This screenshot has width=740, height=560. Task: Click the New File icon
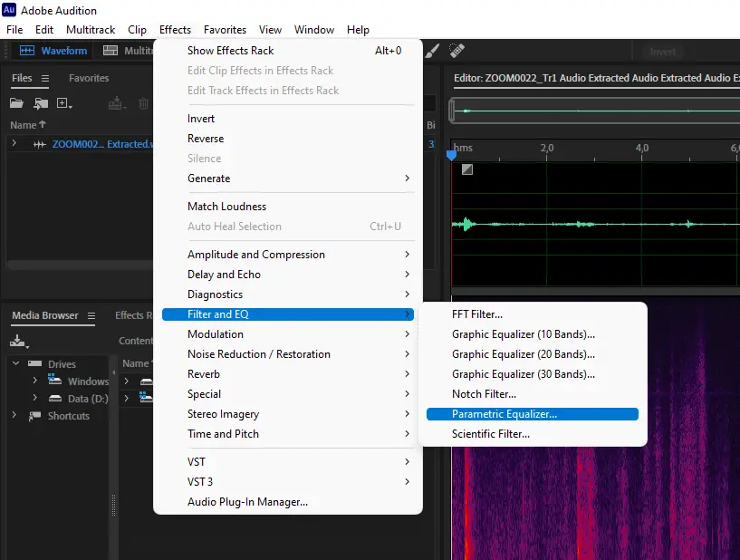click(63, 103)
